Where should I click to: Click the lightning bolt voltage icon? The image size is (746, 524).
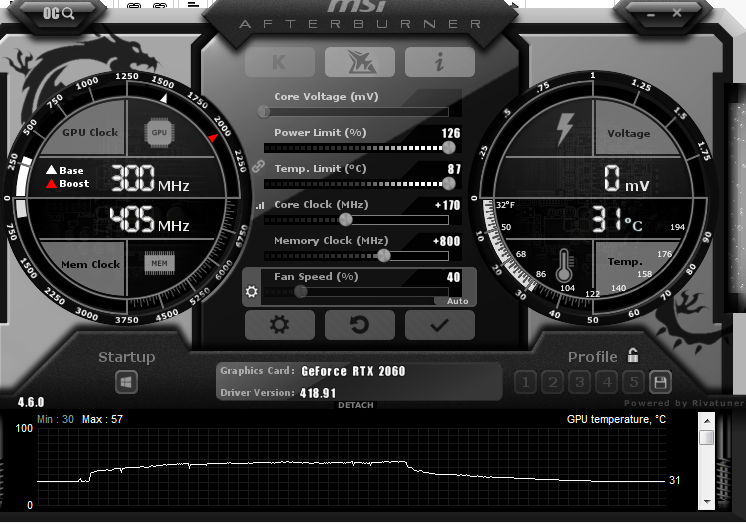point(565,129)
